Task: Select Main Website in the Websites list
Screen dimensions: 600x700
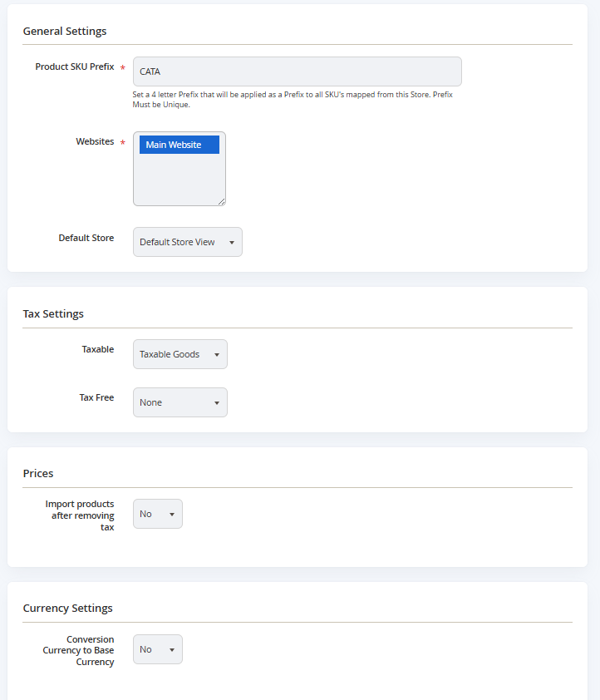Action: (180, 145)
